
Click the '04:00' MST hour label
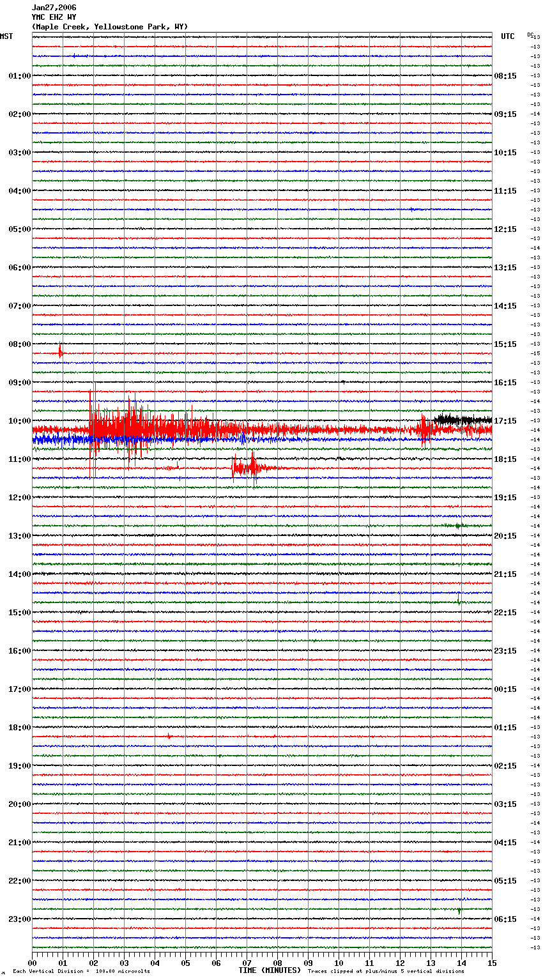point(20,191)
